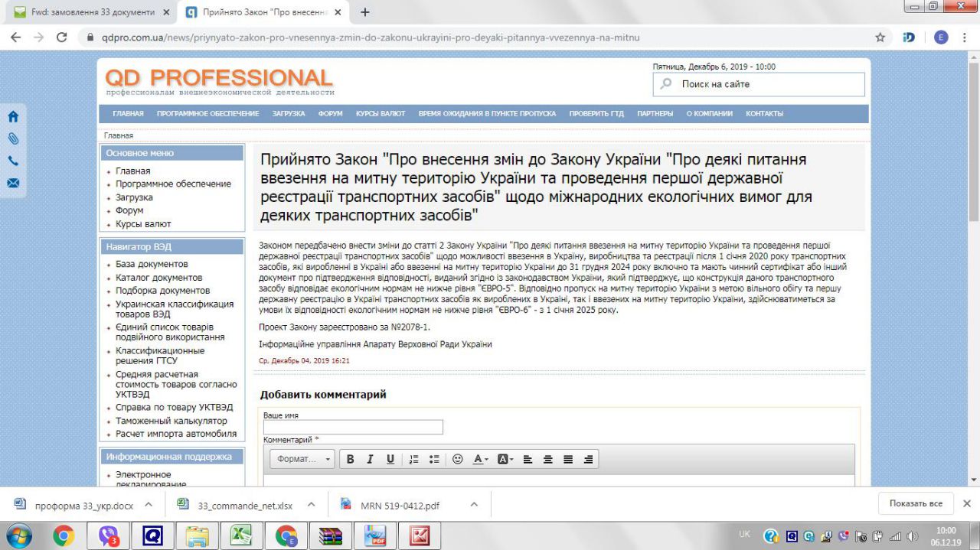
Task: Center align the comment text
Action: point(548,459)
